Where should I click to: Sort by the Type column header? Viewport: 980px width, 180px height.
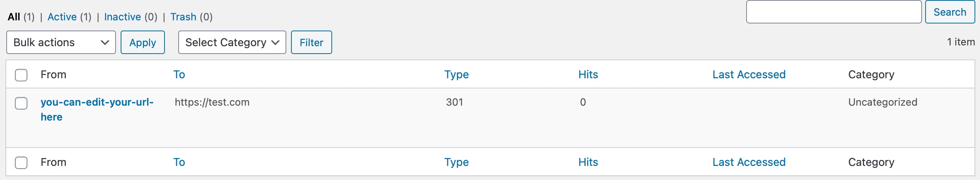(456, 74)
